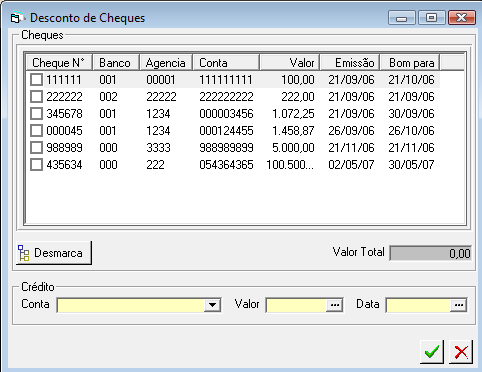Viewport: 482px width, 372px height.
Task: Select account cell 000003456
Action: [226, 114]
